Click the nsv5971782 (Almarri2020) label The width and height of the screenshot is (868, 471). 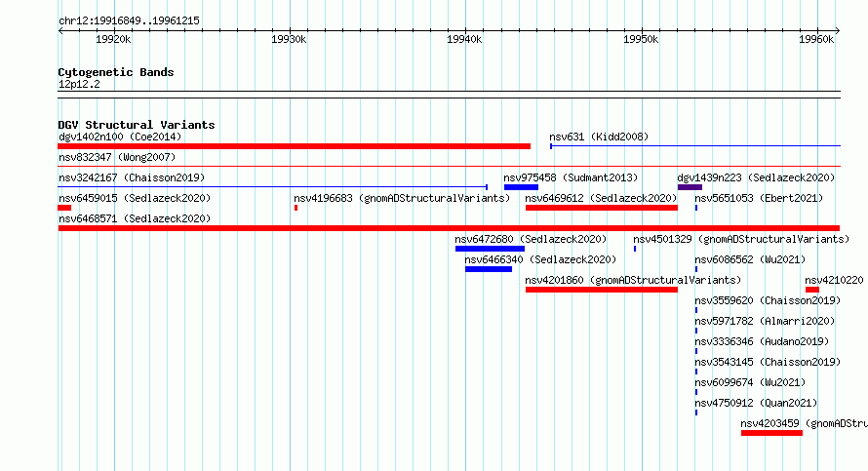click(765, 321)
